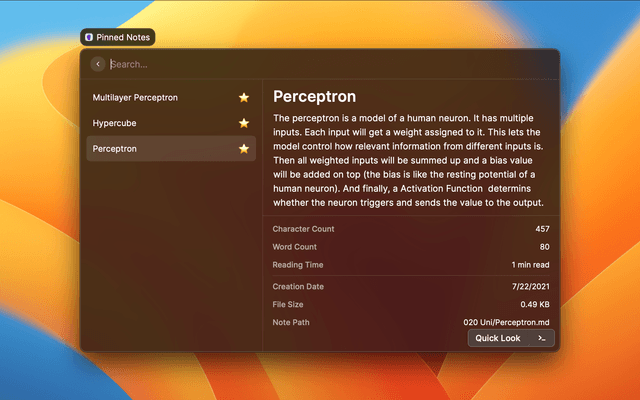
Task: Click the Obsidian icon in Pinned Notes label
Action: (90, 37)
